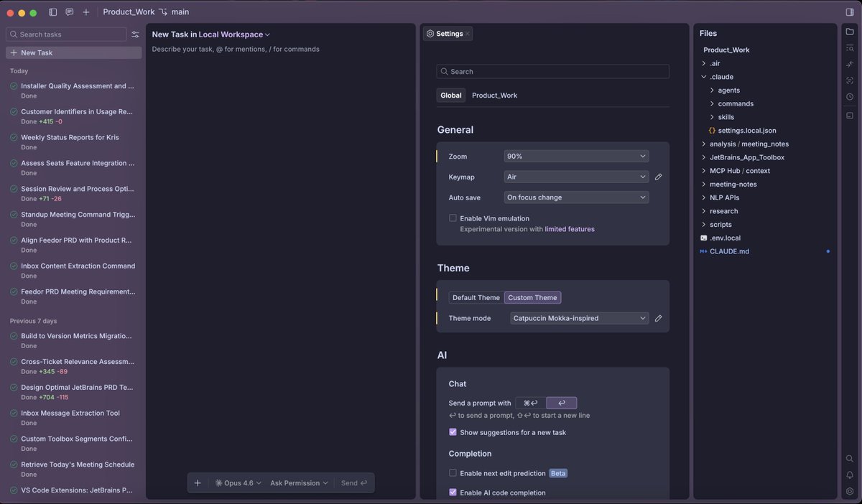Edit Theme mode with the pencil icon
This screenshot has width=862, height=504.
pos(659,318)
